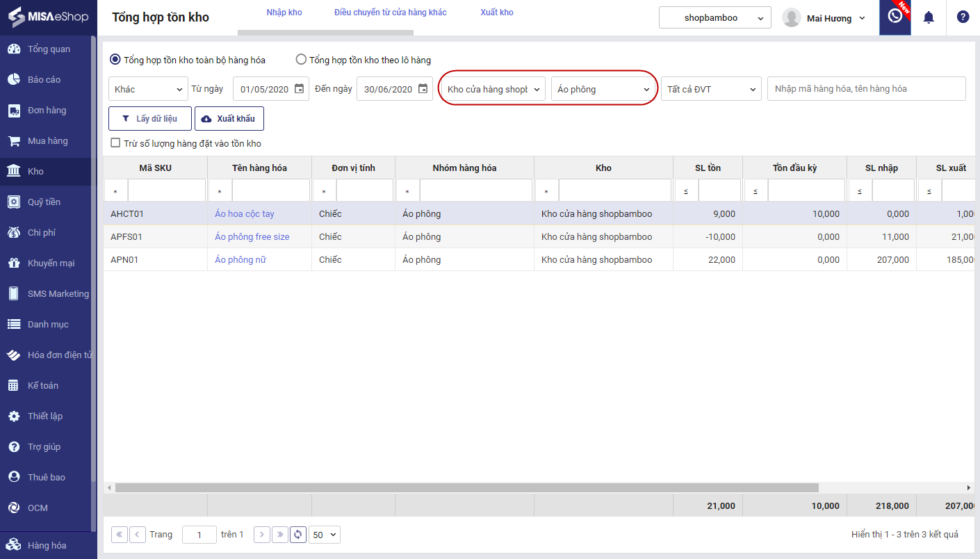Enable Trừ số lượng hàng đặt vào tồn kho

pos(116,143)
